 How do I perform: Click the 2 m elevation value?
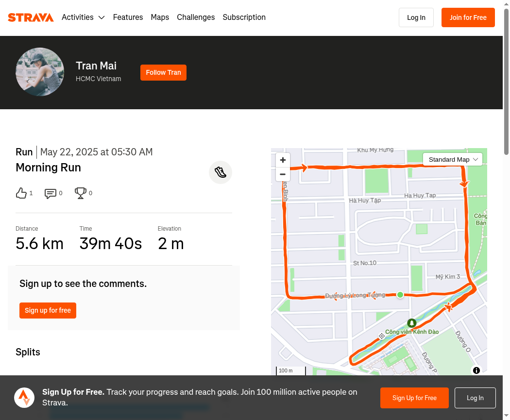click(x=171, y=243)
